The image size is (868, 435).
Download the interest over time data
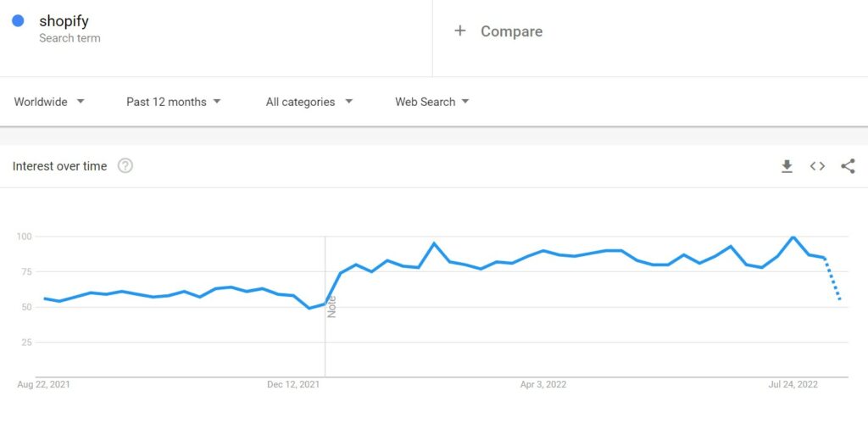(x=787, y=166)
